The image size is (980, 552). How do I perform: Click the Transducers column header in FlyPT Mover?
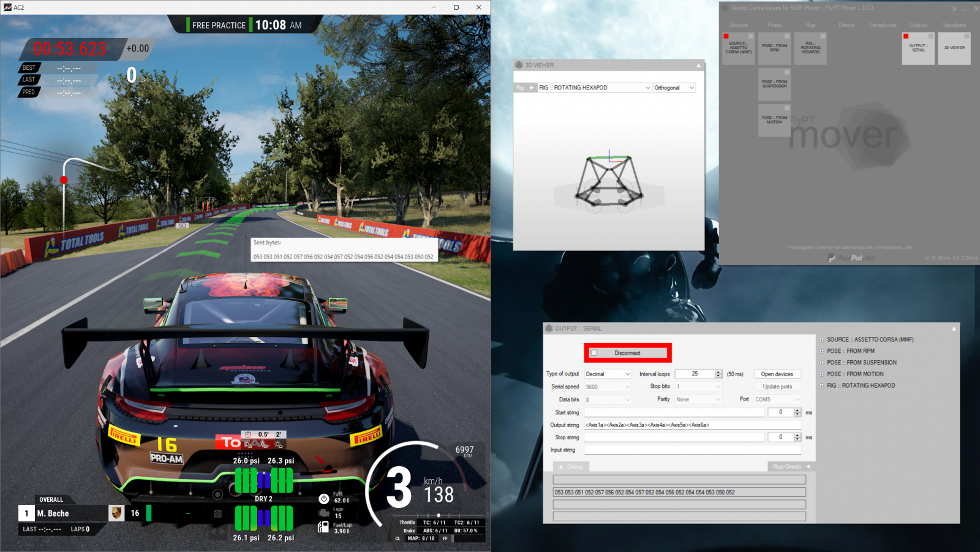click(882, 25)
